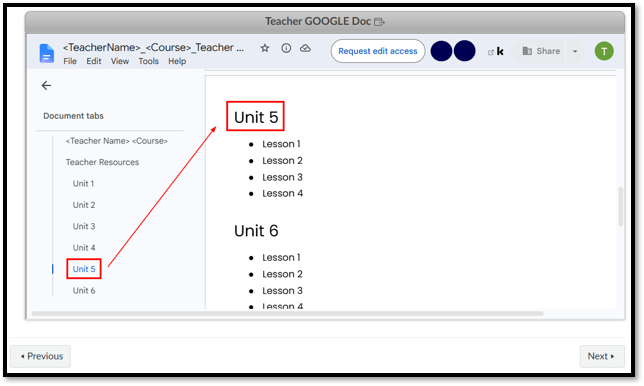
Task: Click Lesson 1 under Unit 5
Action: coord(281,144)
